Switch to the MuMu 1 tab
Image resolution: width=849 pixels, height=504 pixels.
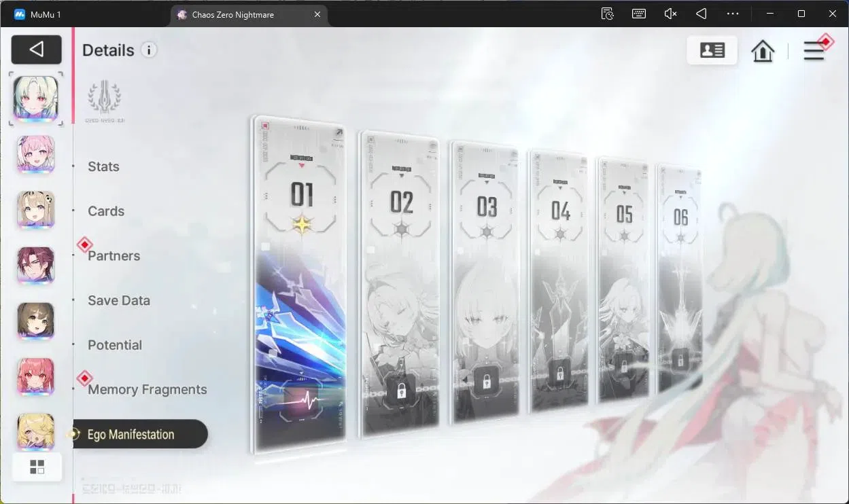click(x=38, y=14)
